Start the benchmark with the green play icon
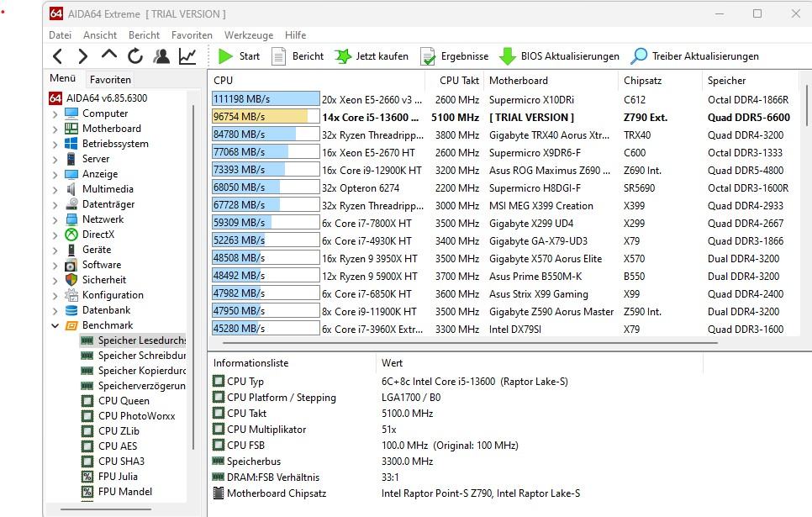The width and height of the screenshot is (812, 517). point(225,56)
